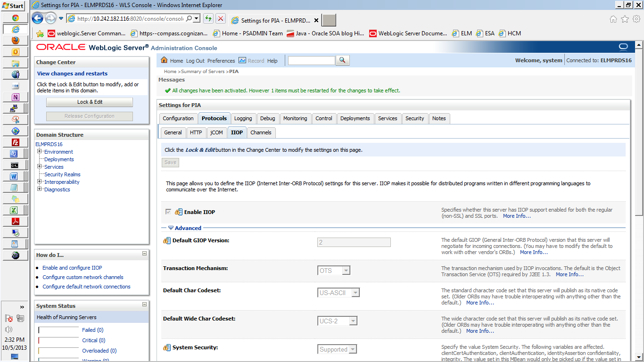Viewport: 644px width, 362px height.
Task: Click the Lock & Edit button
Action: point(89,102)
